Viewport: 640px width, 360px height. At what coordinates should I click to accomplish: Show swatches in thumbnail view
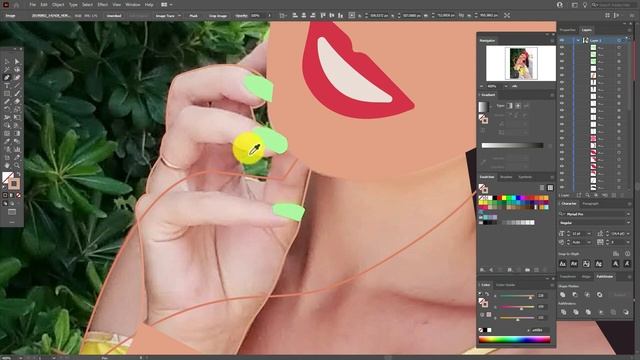[550, 188]
